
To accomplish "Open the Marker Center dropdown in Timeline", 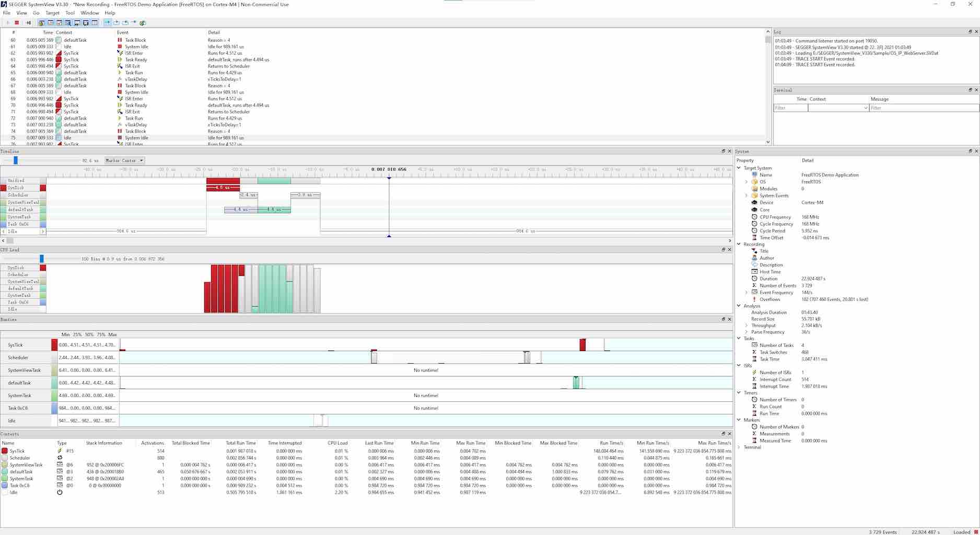I will (124, 160).
